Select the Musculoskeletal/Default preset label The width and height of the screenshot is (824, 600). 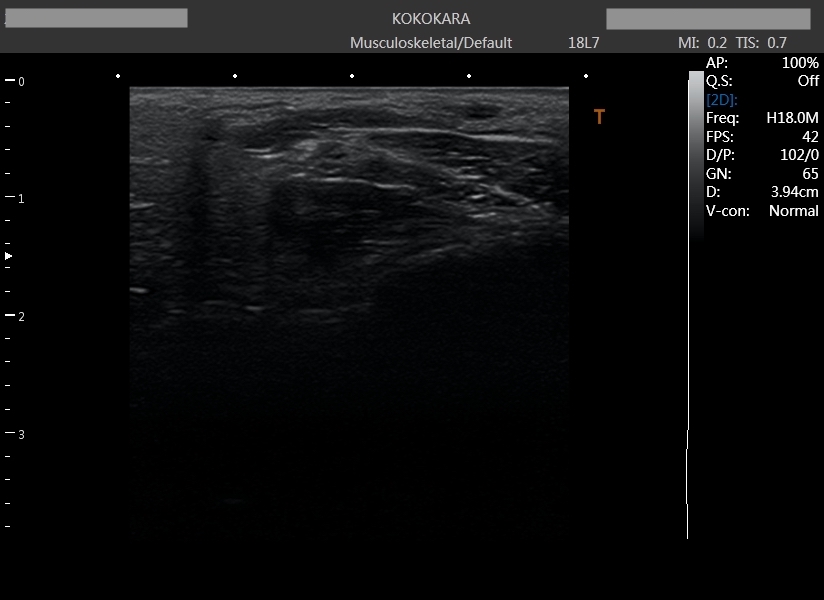(x=431, y=43)
